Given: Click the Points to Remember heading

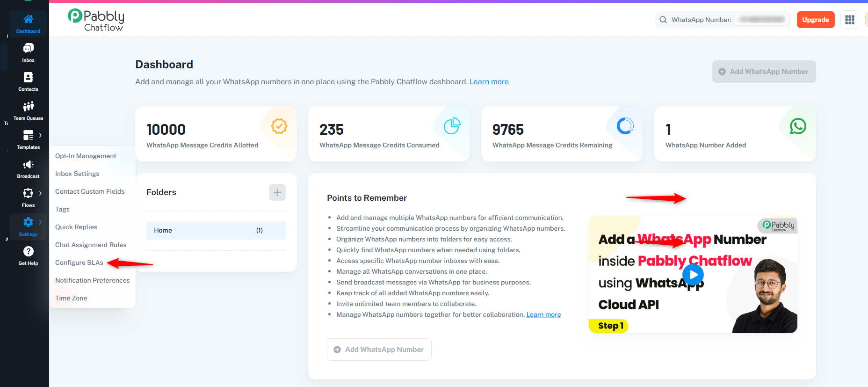Looking at the screenshot, I should click(x=367, y=198).
